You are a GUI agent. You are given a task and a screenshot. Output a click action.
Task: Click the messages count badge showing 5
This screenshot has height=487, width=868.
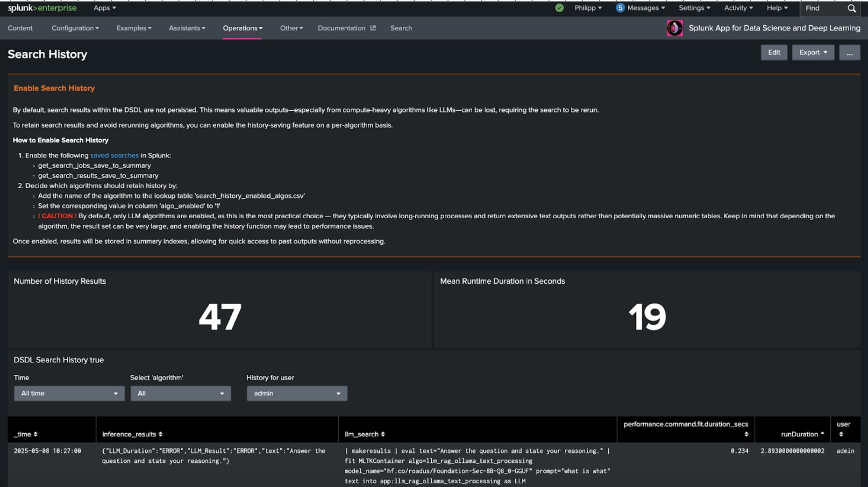point(620,8)
